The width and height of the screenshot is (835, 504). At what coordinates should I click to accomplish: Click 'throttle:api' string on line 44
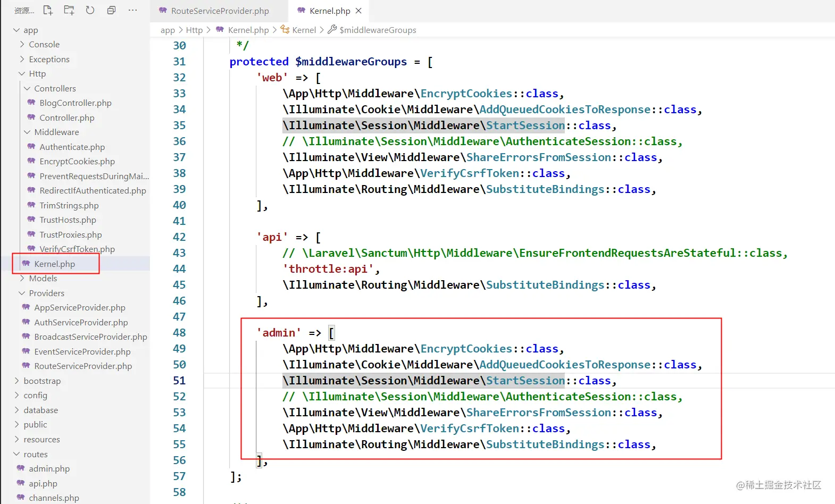(328, 269)
